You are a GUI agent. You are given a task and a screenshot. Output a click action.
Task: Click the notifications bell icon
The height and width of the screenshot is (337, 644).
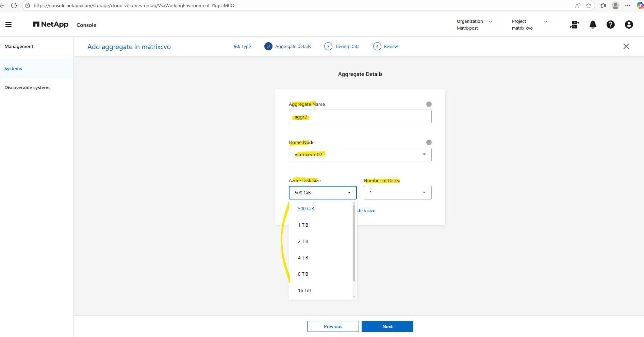(x=593, y=25)
